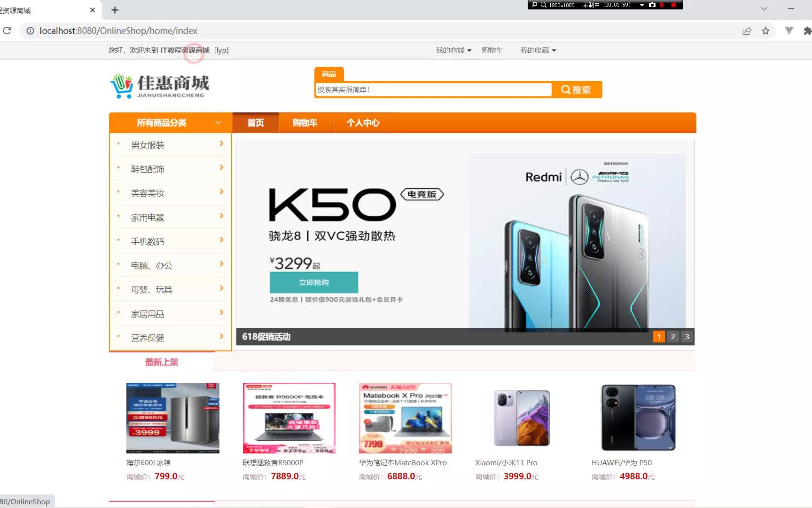Go to the 首页 nav tab
This screenshot has width=812, height=508.
[256, 123]
